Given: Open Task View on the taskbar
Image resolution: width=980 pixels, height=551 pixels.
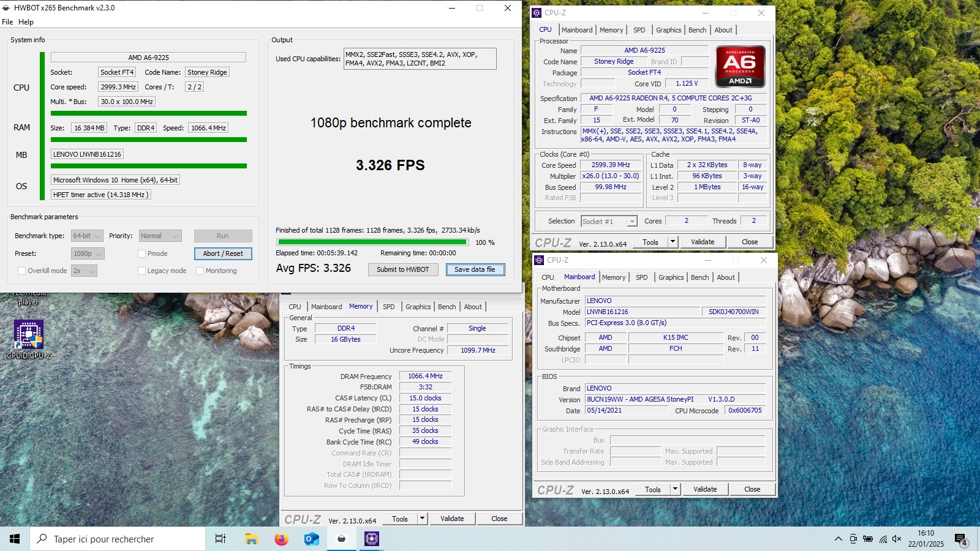Looking at the screenshot, I should point(221,539).
